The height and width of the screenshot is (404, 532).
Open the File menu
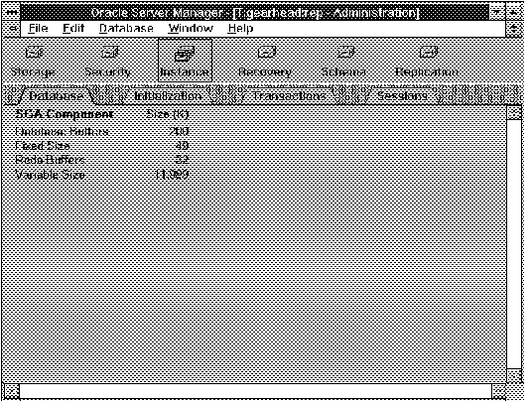click(38, 28)
